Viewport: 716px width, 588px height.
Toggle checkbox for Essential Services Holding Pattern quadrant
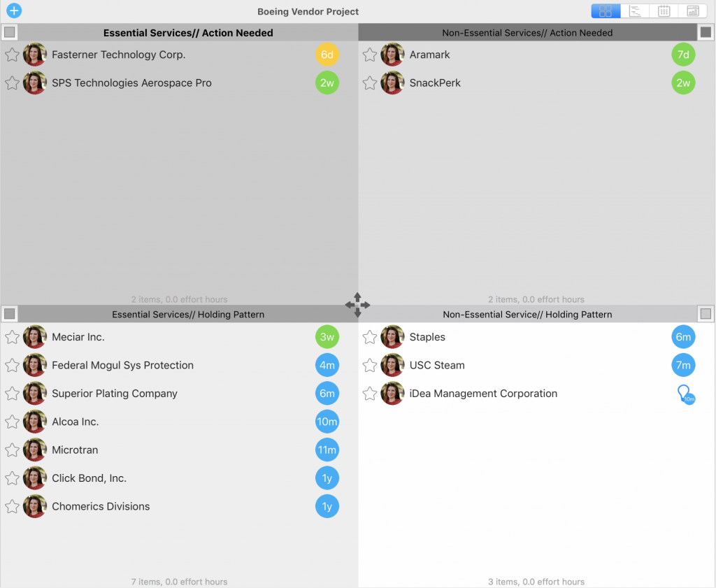[x=10, y=314]
